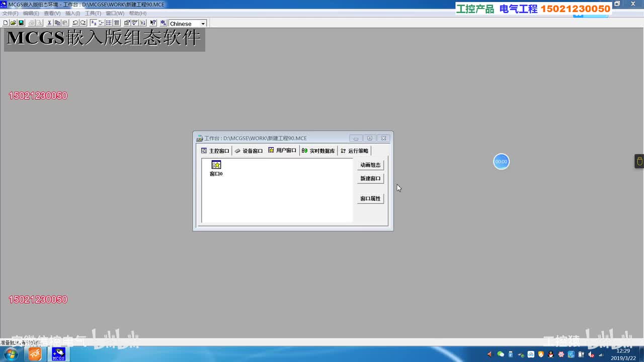This screenshot has width=644, height=362.
Task: Click the Cut scissors icon
Action: coord(49,23)
